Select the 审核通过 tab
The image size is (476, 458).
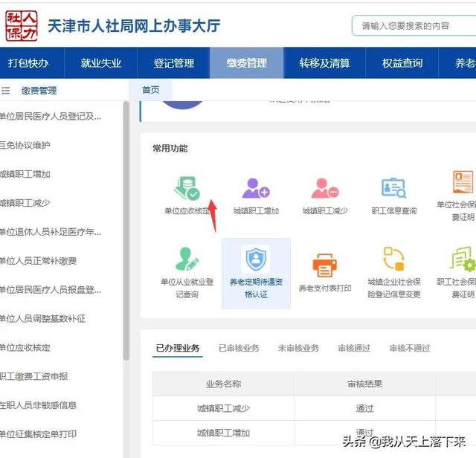354,348
